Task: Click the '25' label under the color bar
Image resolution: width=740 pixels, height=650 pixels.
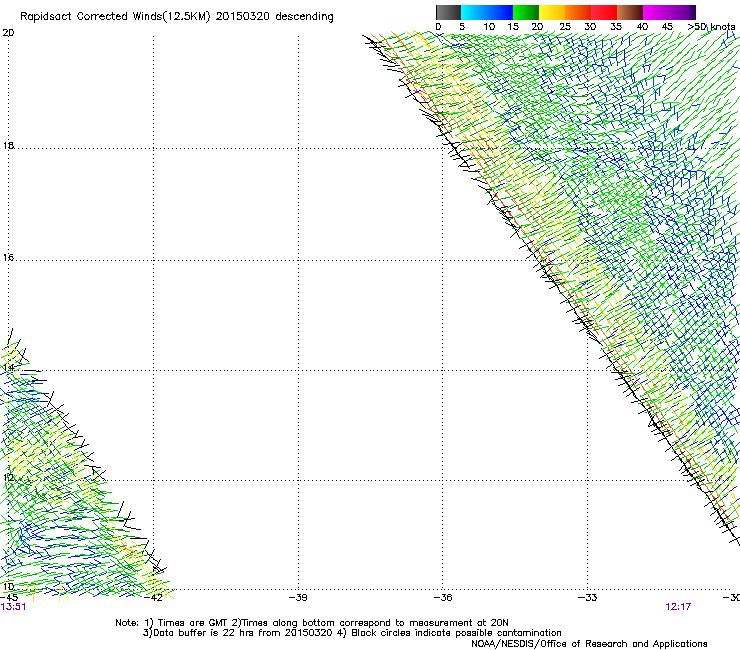Action: [565, 27]
